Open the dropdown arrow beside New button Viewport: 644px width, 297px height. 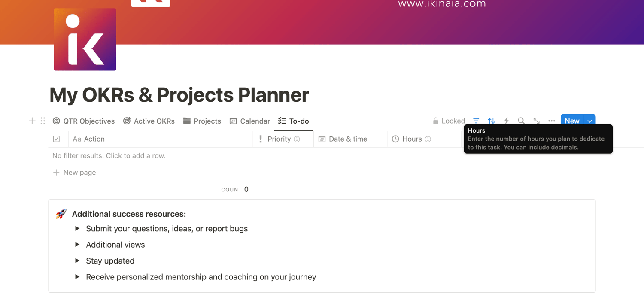[x=590, y=121]
